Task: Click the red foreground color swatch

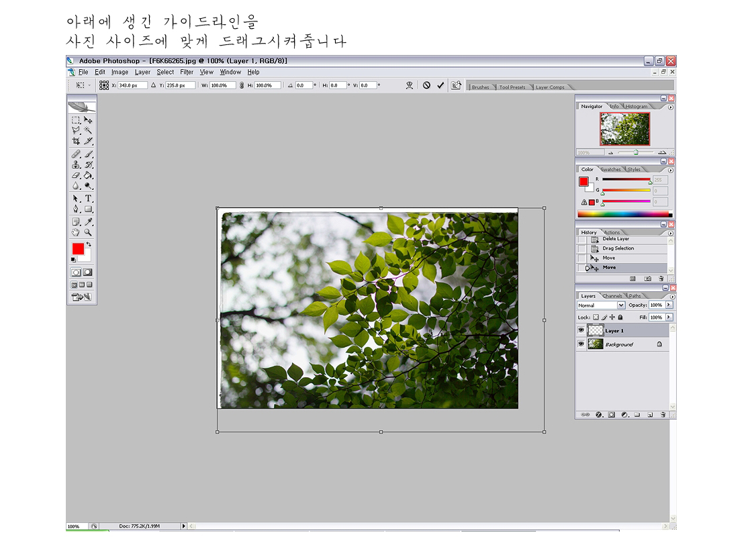Action: pyautogui.click(x=77, y=248)
